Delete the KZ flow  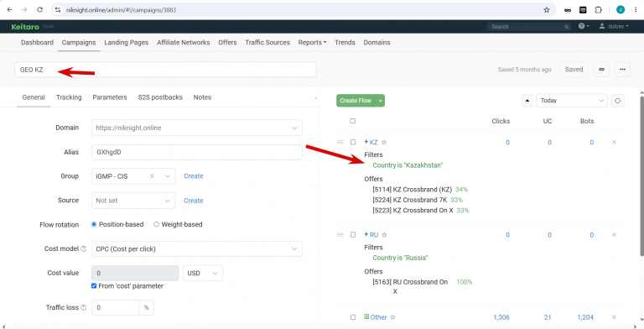[x=614, y=143]
